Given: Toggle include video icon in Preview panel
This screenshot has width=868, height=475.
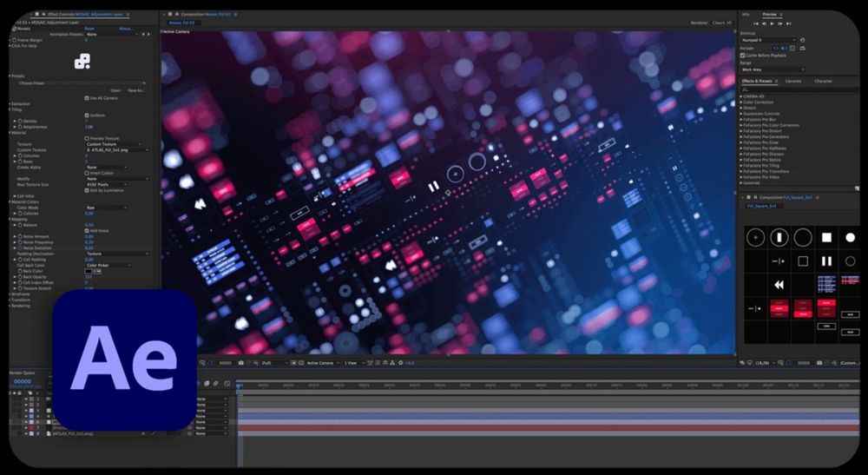Looking at the screenshot, I should 776,48.
